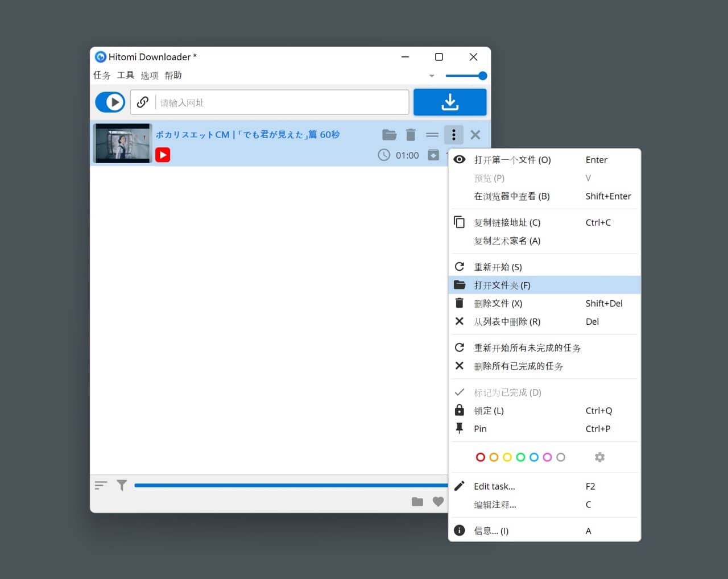This screenshot has width=728, height=579.
Task: Choose 删除文件 (X) menu entry
Action: coord(544,303)
